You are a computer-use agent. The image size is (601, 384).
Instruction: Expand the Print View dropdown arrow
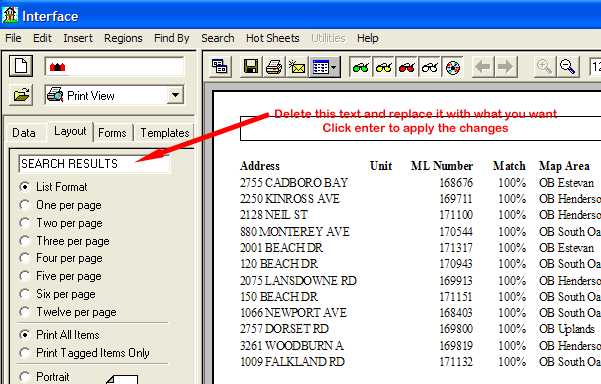pos(175,95)
